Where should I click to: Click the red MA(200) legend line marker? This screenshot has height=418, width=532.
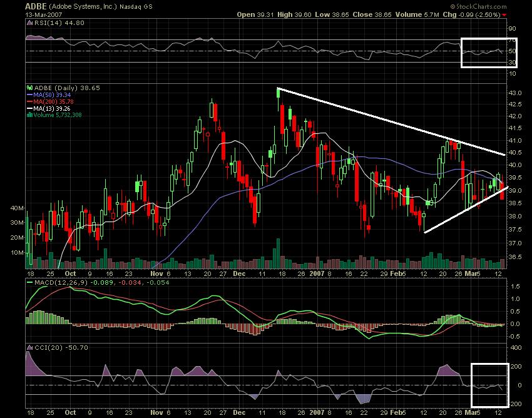(29, 102)
